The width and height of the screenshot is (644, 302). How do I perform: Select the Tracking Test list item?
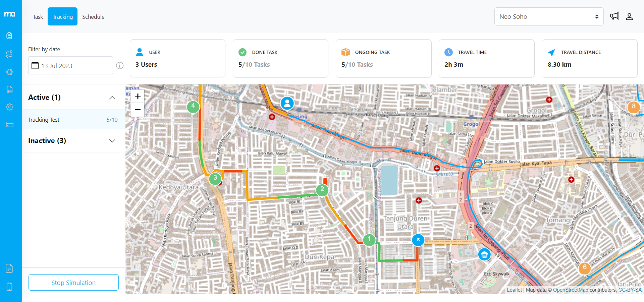click(73, 120)
